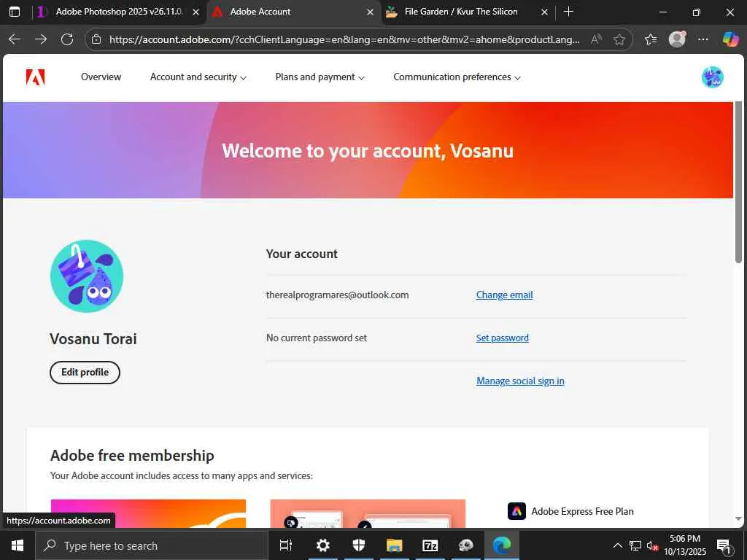Open the notification center icon
Screen dimensions: 747x560
click(724, 546)
